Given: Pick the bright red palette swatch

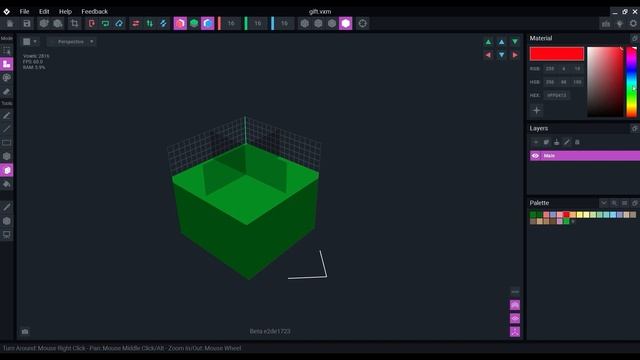Looking at the screenshot, I should (x=566, y=215).
